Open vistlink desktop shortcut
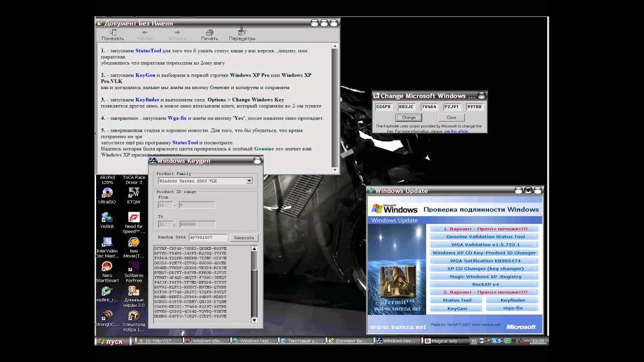 pyautogui.click(x=107, y=220)
